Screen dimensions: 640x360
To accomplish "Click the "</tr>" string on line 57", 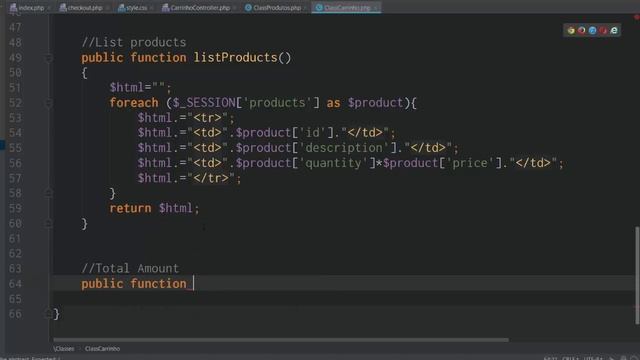I will coord(211,178).
